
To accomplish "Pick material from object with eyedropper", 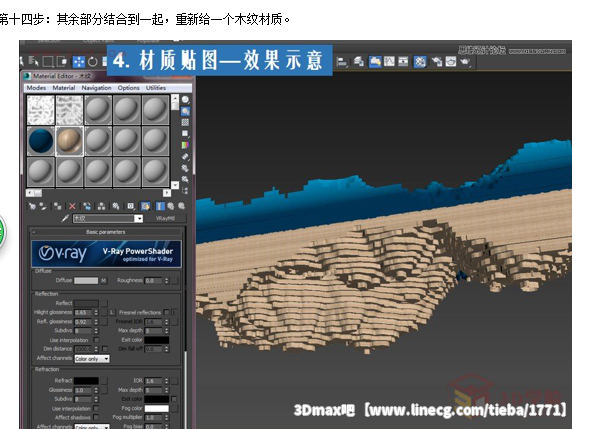I will point(65,218).
